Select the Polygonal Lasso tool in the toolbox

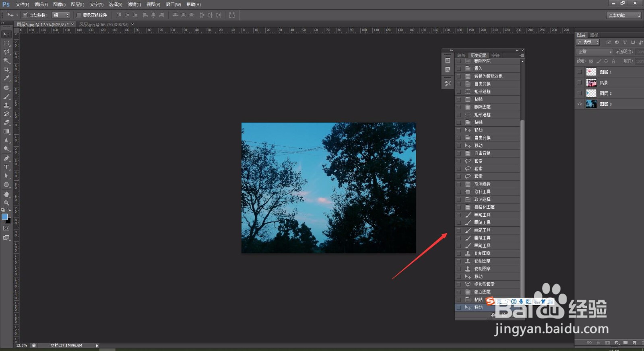pos(6,52)
